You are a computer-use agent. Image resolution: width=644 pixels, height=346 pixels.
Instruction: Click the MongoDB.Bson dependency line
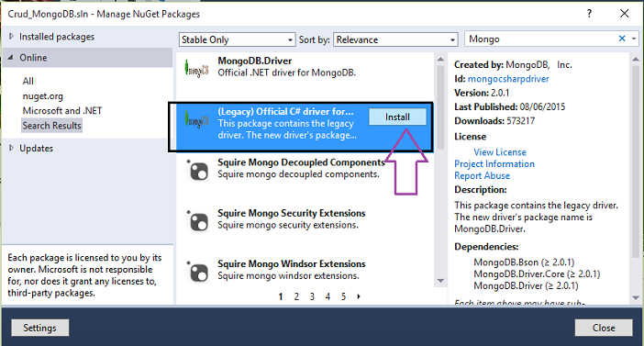pyautogui.click(x=524, y=262)
